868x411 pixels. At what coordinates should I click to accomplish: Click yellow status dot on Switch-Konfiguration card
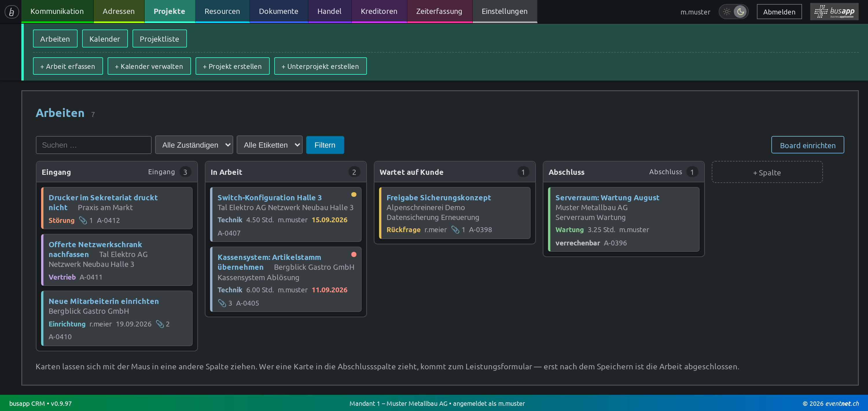[354, 195]
